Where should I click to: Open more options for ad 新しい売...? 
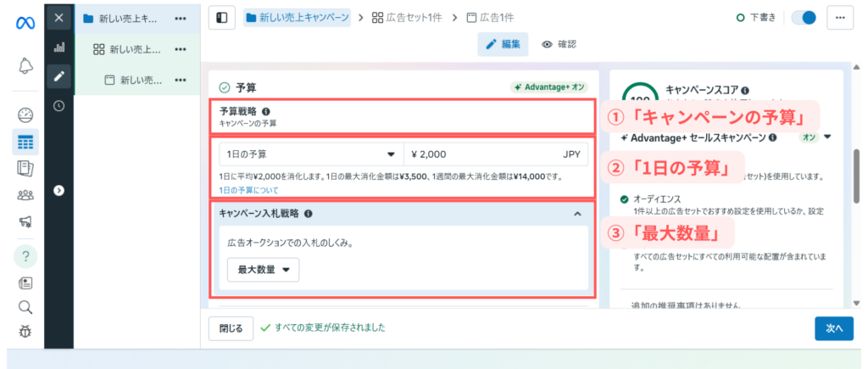click(181, 81)
